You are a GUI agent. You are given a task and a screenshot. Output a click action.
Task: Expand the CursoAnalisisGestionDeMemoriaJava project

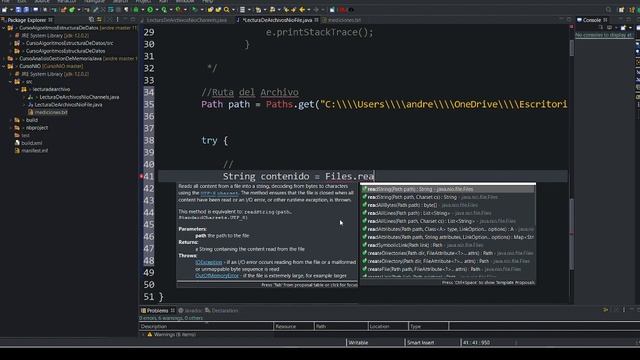[4, 59]
